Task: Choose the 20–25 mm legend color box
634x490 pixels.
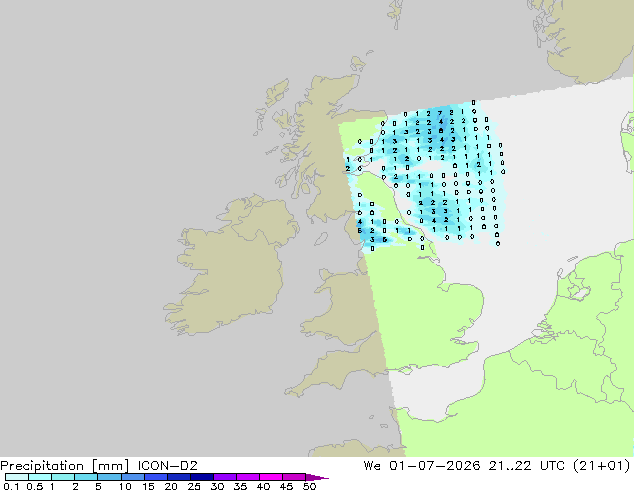Action: click(x=178, y=477)
